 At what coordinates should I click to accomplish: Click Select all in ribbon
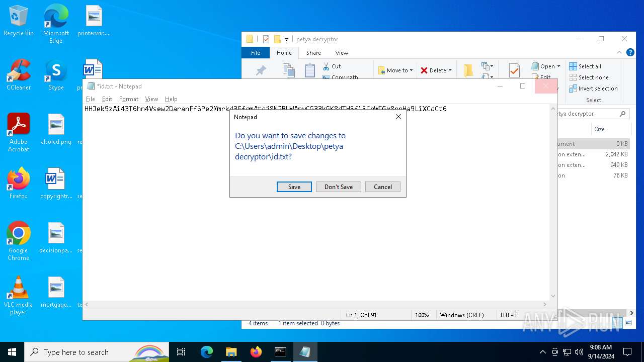585,66
